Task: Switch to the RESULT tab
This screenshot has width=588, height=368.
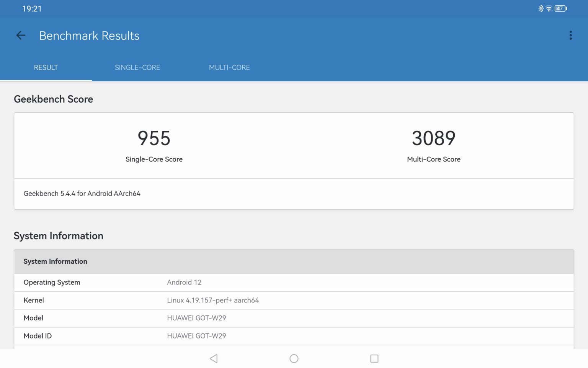Action: 46,67
